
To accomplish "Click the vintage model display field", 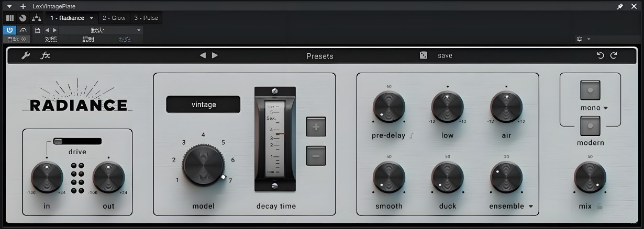I will tap(203, 105).
